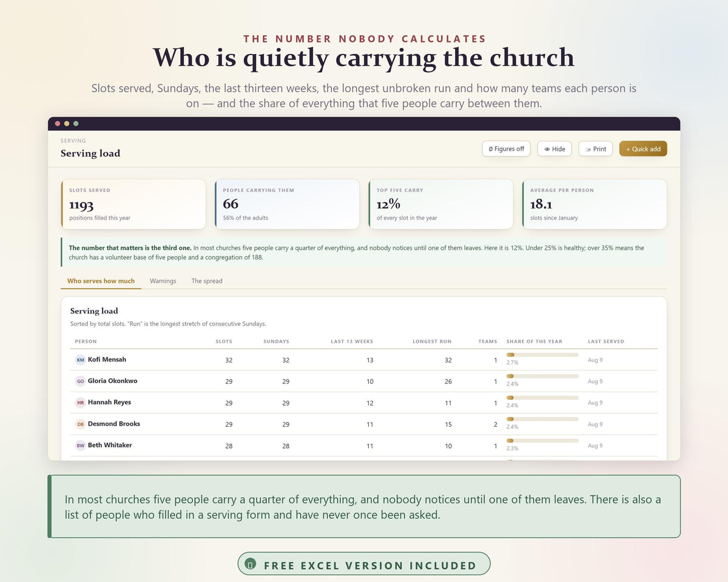Click the 12% top five figure
728x582 pixels.
click(x=388, y=204)
